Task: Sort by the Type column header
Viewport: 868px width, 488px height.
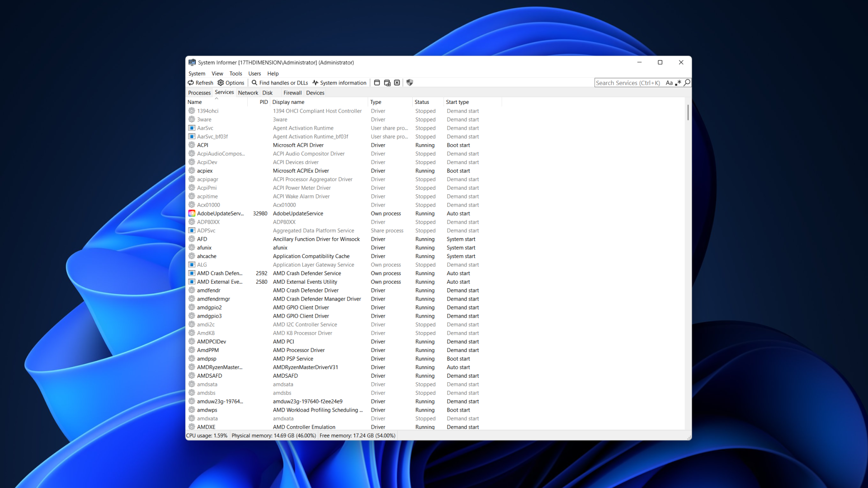Action: point(390,102)
